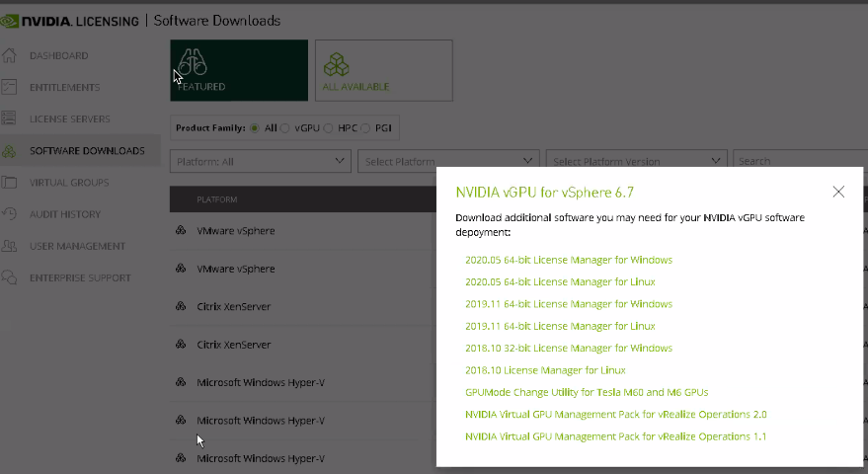Image resolution: width=868 pixels, height=474 pixels.
Task: Click the Search input field
Action: [801, 161]
